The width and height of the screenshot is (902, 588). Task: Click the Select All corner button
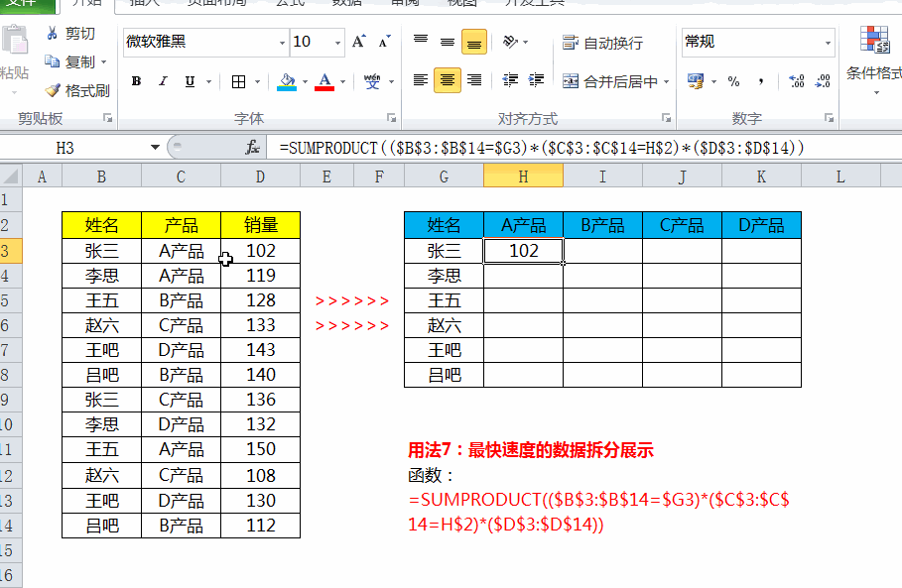click(11, 176)
